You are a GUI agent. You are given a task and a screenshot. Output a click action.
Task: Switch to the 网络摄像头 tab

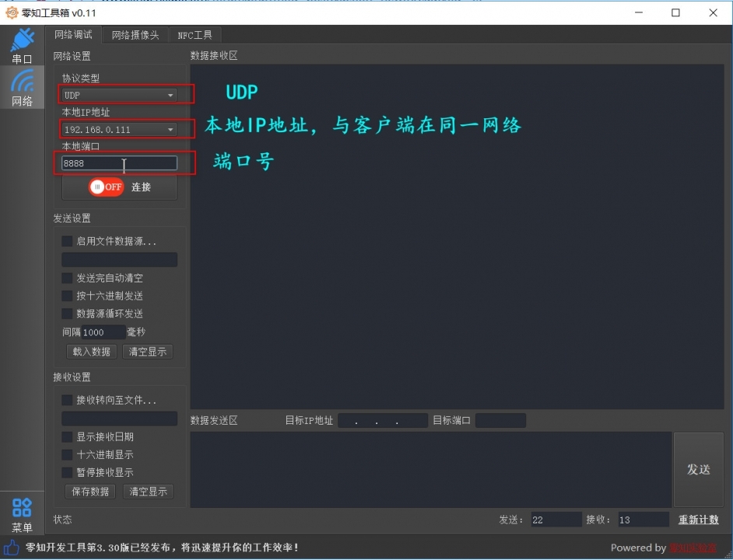click(x=135, y=35)
